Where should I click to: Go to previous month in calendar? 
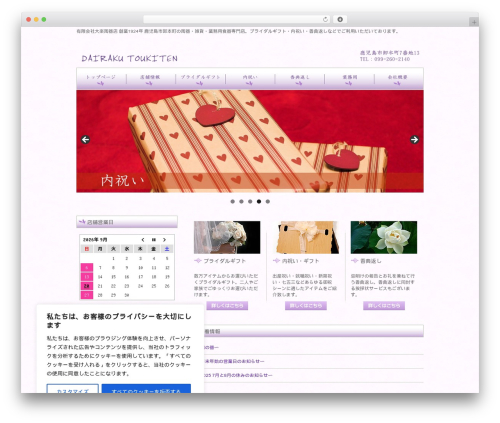(x=143, y=240)
